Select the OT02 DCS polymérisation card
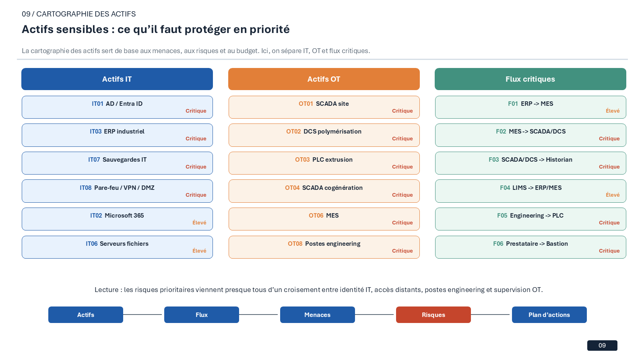Screen dimensions: 644x362 click(324, 135)
